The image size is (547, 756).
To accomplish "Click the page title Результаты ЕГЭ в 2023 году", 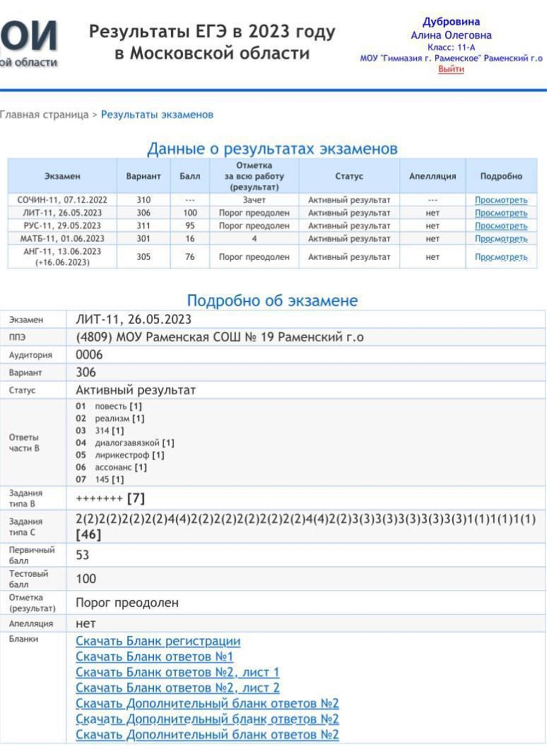I will [212, 31].
